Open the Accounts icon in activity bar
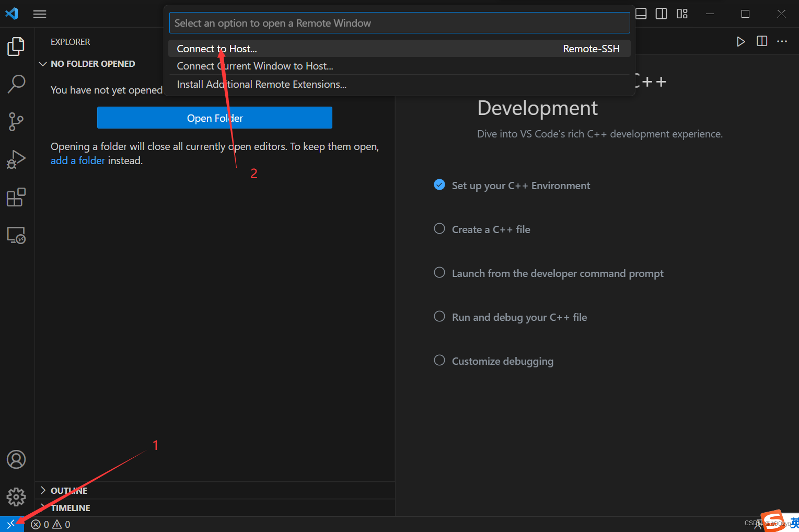This screenshot has height=532, width=799. tap(16, 459)
